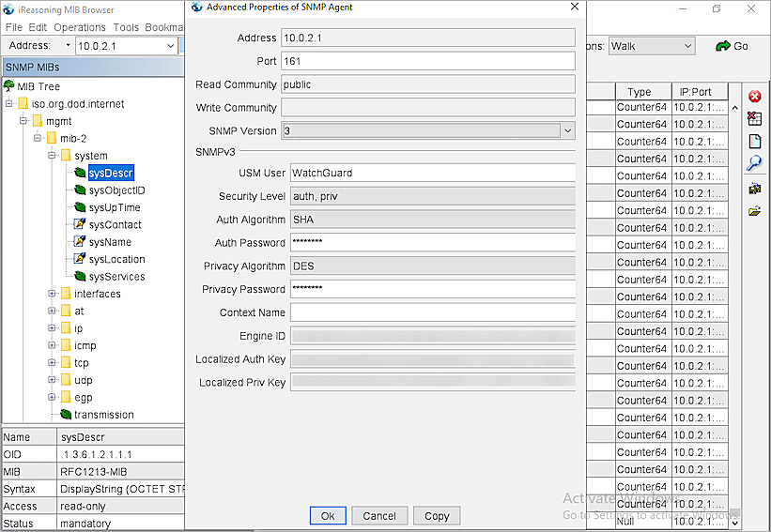Screen dimensions: 771x532
Task: Click the MIB Tree root icon
Action: (x=9, y=86)
